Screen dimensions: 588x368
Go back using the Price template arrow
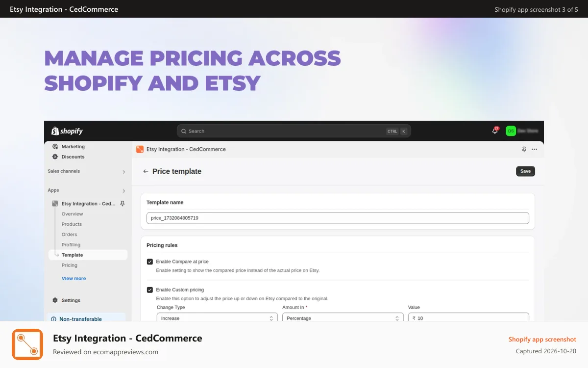tap(146, 171)
